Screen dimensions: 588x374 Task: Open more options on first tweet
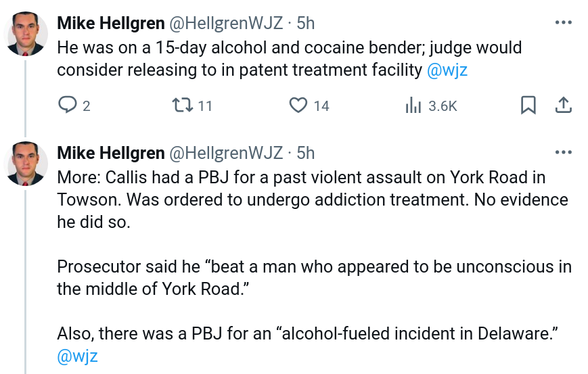coord(563,22)
